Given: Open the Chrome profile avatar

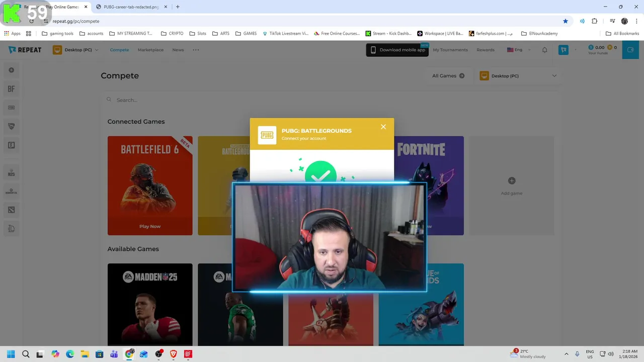Looking at the screenshot, I should pos(624,21).
